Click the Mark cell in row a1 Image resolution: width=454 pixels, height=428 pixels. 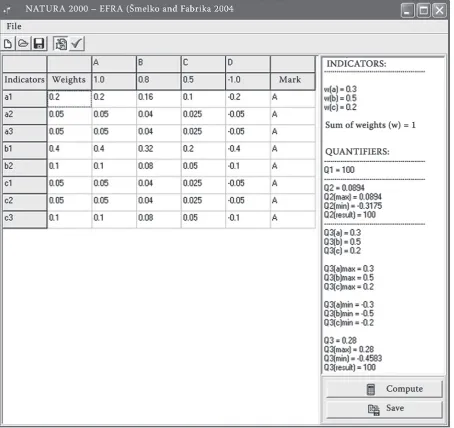point(293,99)
